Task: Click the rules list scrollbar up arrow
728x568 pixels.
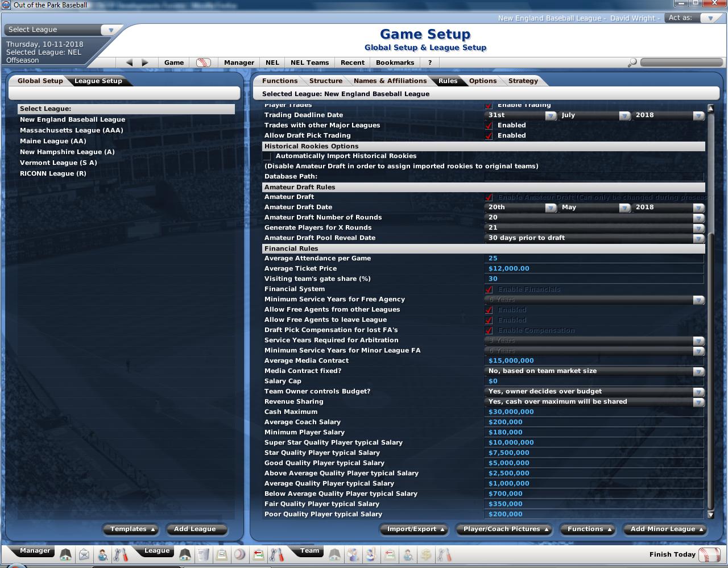Action: (710, 108)
